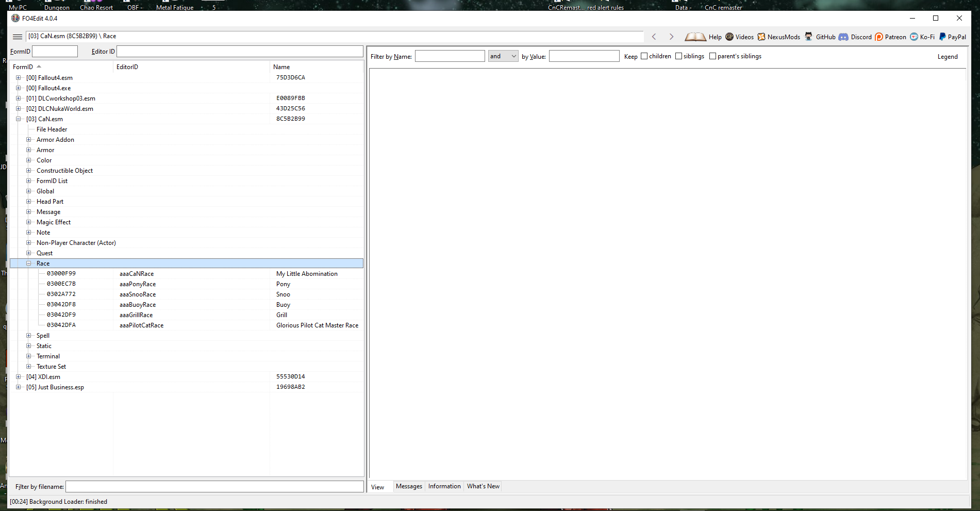The width and height of the screenshot is (980, 511).
Task: Open Ko-Fi page icon
Action: tap(914, 37)
